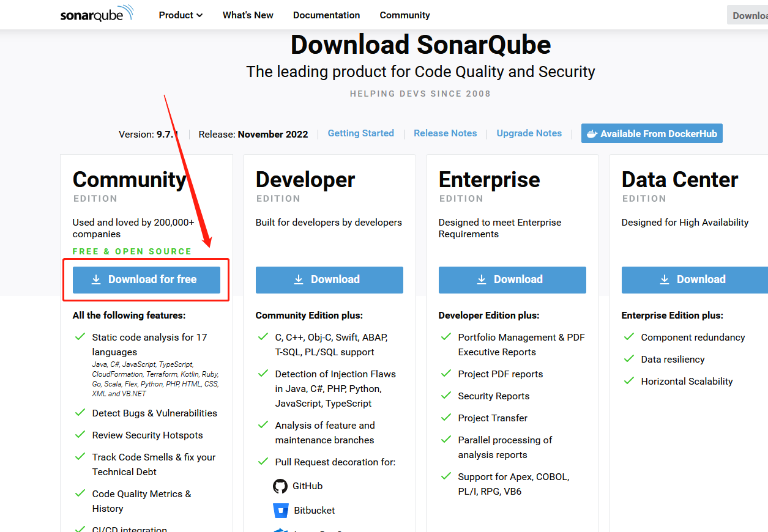
Task: Click "All the following features:" subheading
Action: (129, 316)
